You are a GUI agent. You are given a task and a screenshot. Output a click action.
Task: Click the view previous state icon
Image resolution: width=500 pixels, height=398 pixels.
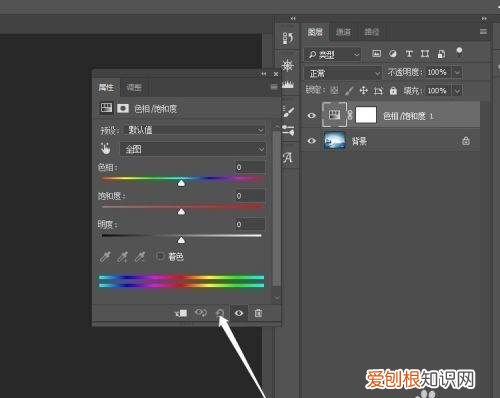(201, 313)
